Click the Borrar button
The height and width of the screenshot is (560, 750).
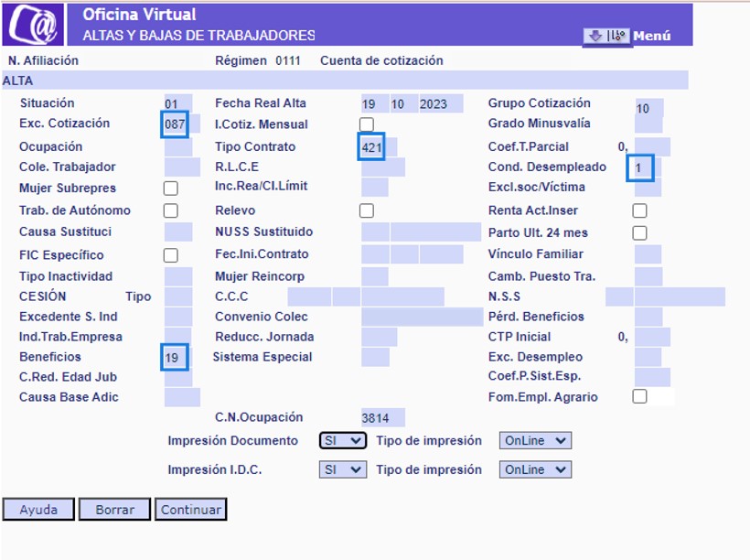coord(115,510)
